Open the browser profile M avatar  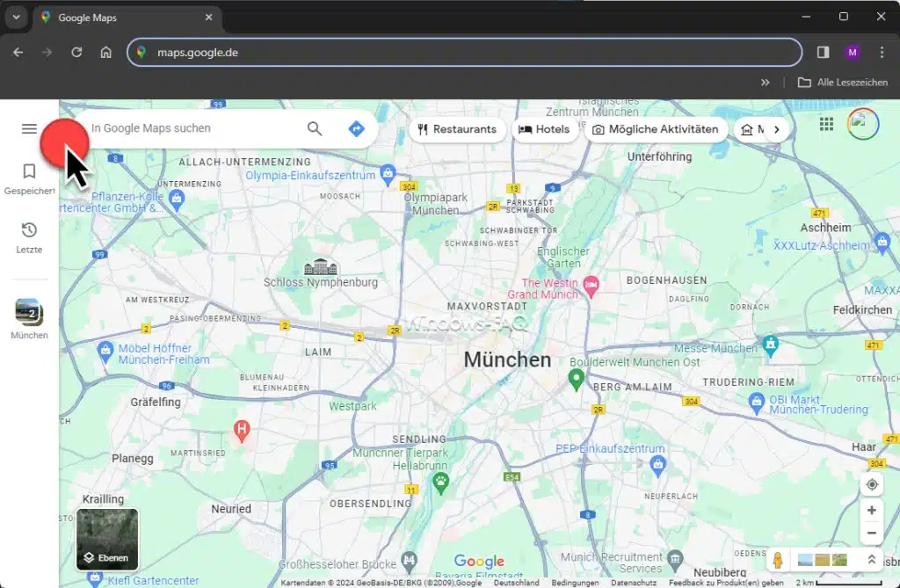pyautogui.click(x=853, y=52)
